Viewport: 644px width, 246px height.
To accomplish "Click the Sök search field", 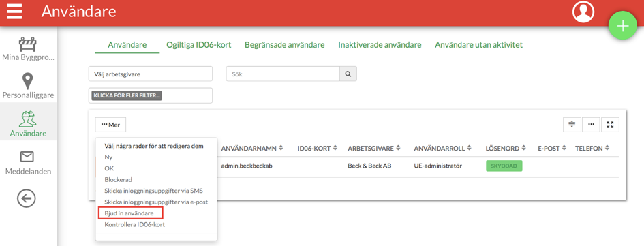I will [283, 74].
